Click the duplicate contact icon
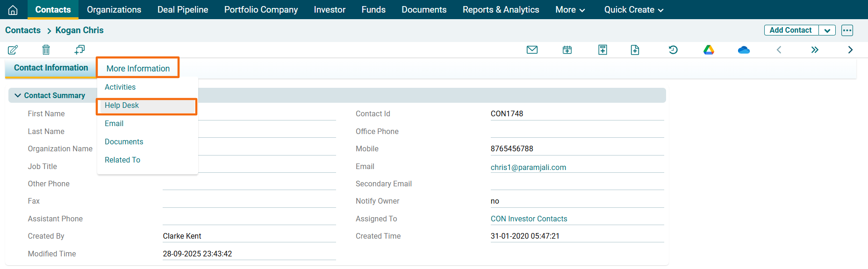Image resolution: width=868 pixels, height=269 pixels. (x=79, y=50)
